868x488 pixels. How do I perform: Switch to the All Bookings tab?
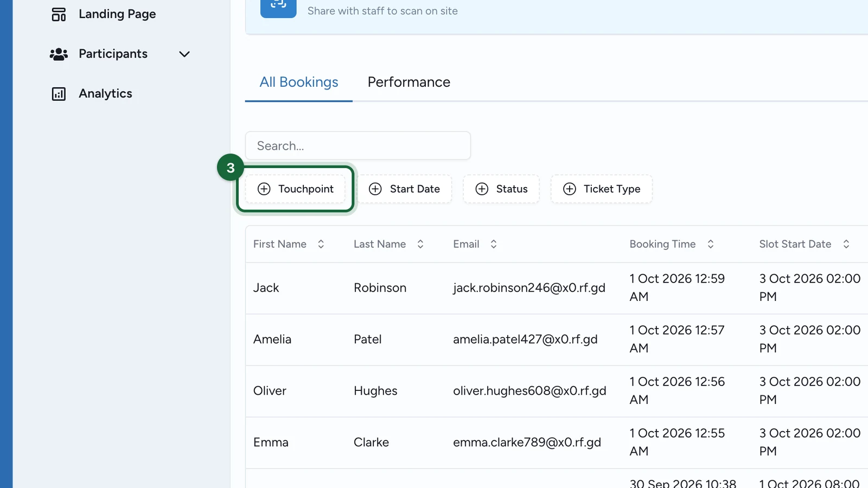299,82
